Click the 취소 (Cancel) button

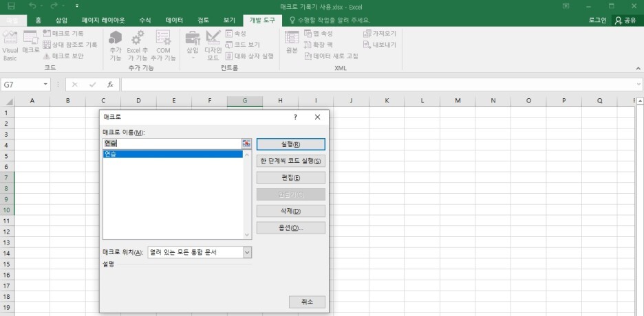coord(308,302)
